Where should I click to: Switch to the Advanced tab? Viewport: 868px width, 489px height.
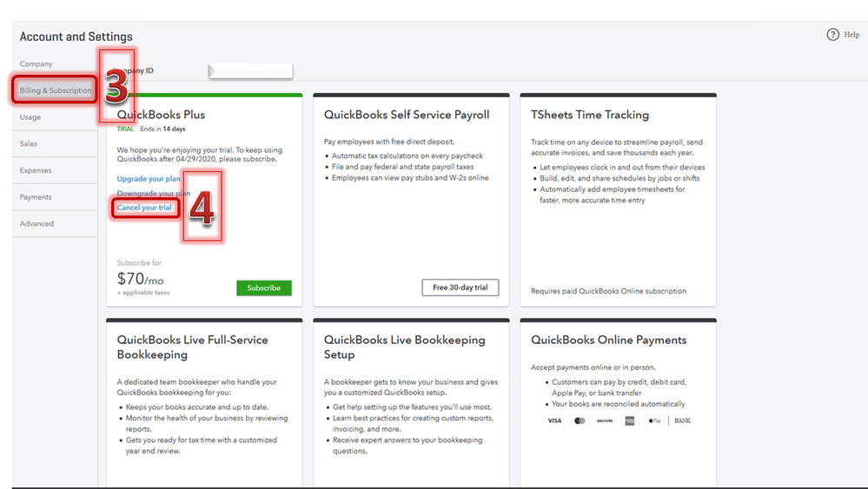tap(36, 223)
